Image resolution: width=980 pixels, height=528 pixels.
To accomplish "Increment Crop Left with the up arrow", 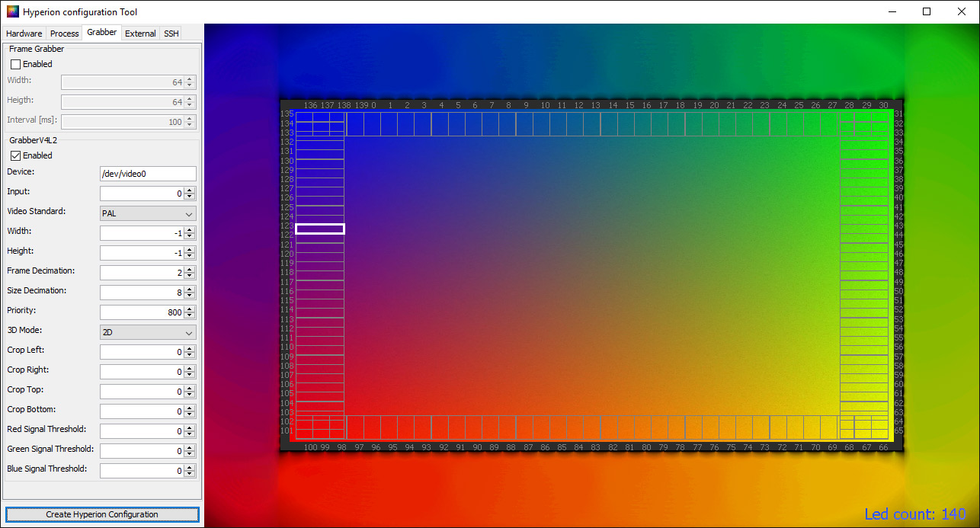I will tap(190, 349).
